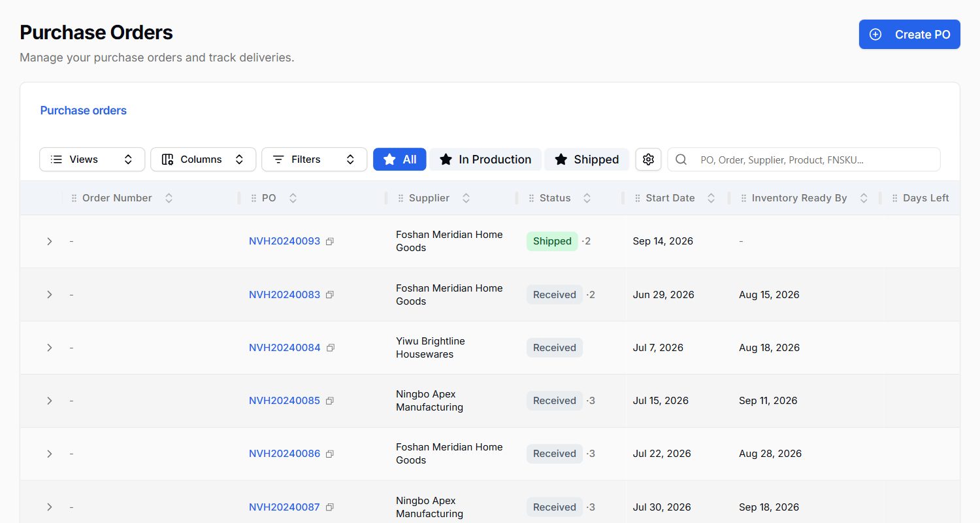Click Received badge for NVH20240084

coord(555,348)
